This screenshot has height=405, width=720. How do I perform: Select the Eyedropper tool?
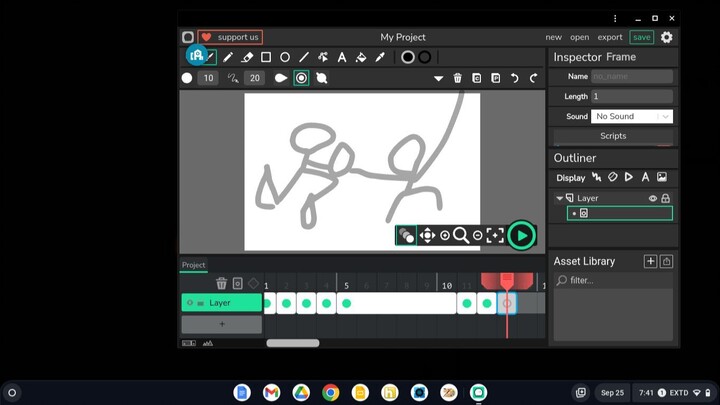[x=380, y=58]
